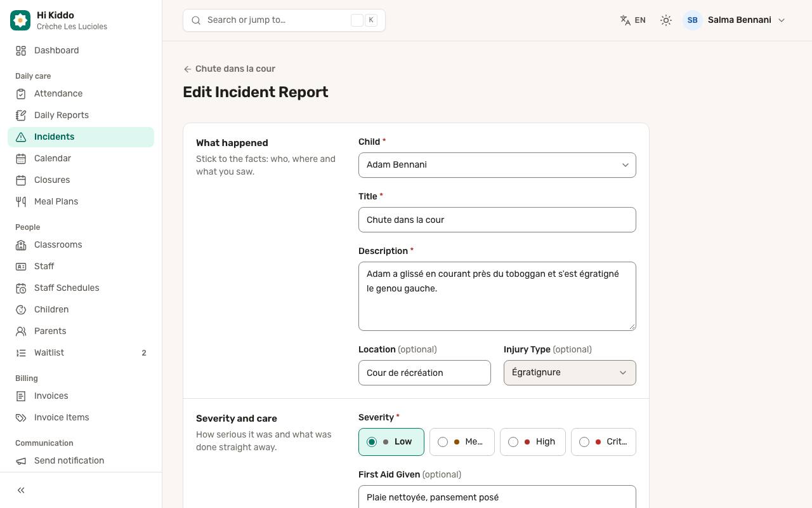Click the Dashboard grid icon
812x508 pixels.
pyautogui.click(x=21, y=51)
